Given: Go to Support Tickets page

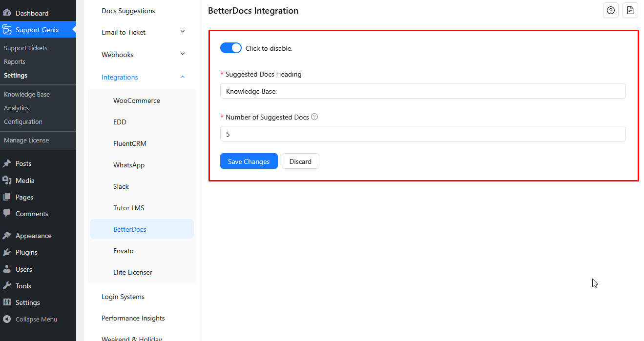Looking at the screenshot, I should [25, 48].
